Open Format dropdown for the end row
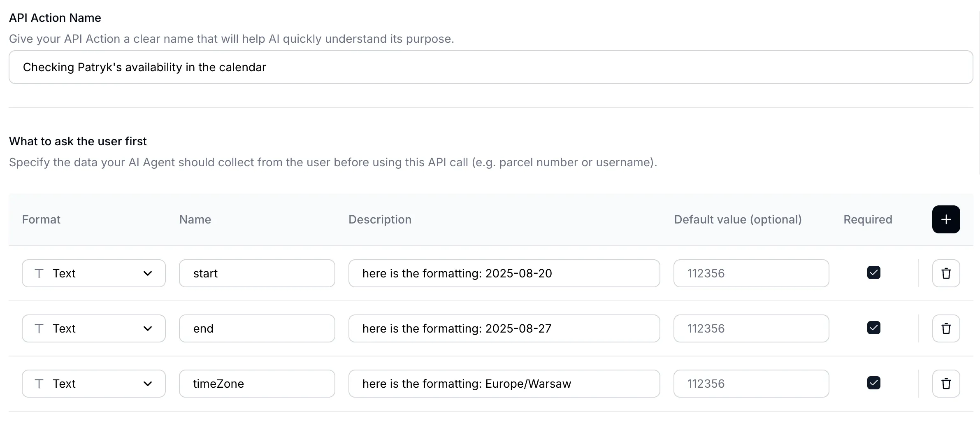This screenshot has height=433, width=980. point(93,328)
